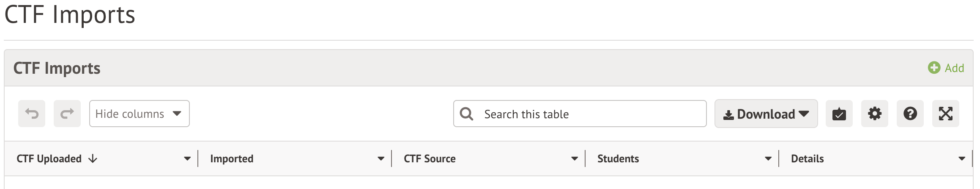Open Students column dropdown arrow

pos(768,159)
